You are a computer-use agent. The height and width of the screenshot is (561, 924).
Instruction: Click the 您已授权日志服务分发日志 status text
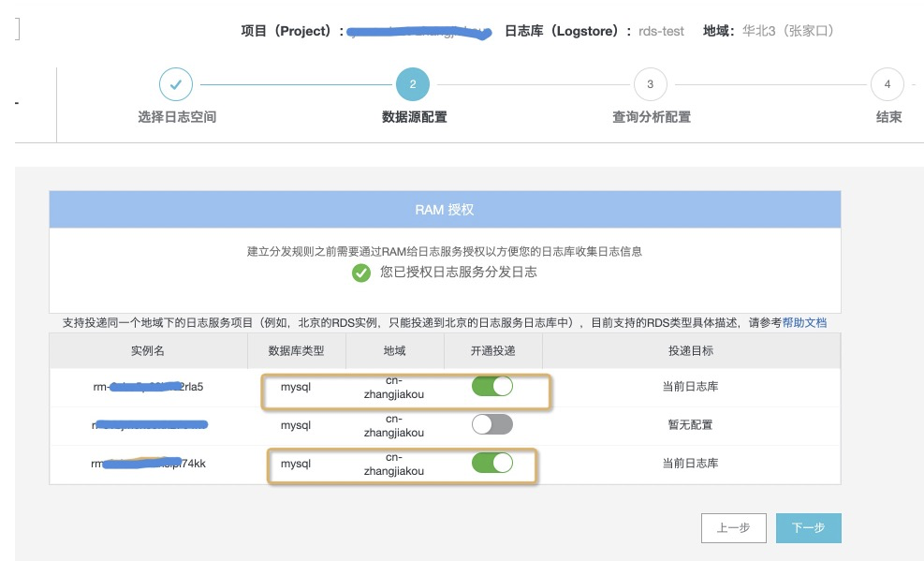459,273
